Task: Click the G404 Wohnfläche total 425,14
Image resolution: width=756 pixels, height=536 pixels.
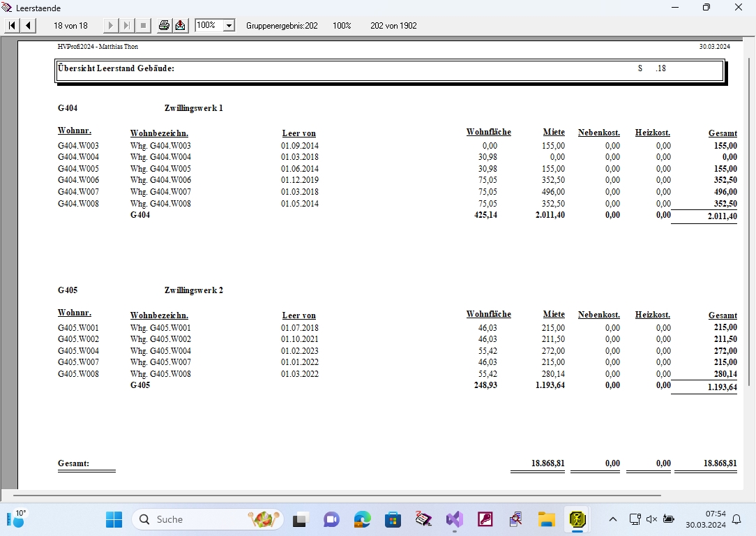Action: (x=485, y=215)
